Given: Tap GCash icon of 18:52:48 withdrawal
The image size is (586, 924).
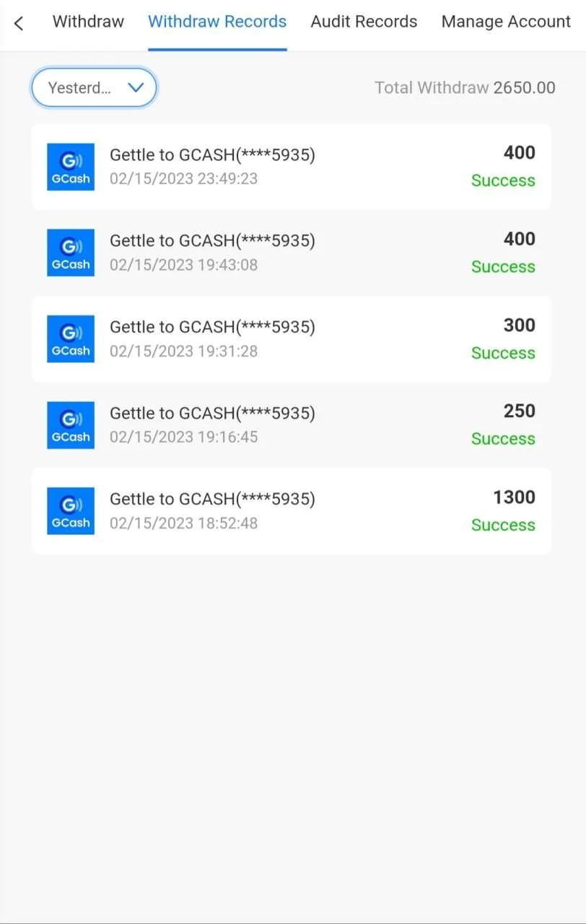Looking at the screenshot, I should 71,511.
